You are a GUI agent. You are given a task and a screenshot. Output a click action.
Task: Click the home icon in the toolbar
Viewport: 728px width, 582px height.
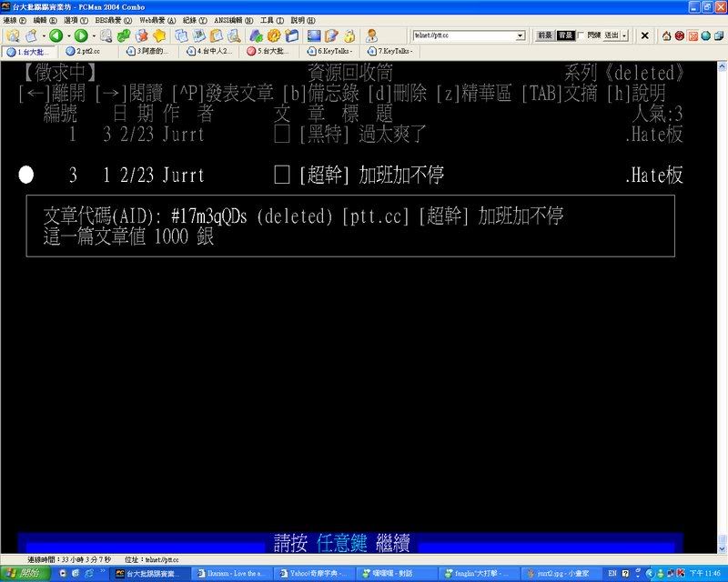click(x=666, y=35)
